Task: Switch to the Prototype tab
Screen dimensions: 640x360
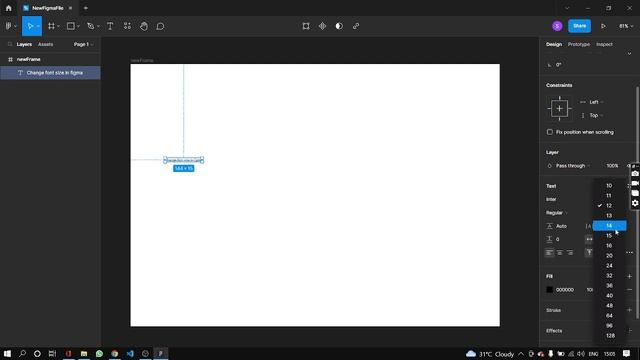Action: point(579,44)
